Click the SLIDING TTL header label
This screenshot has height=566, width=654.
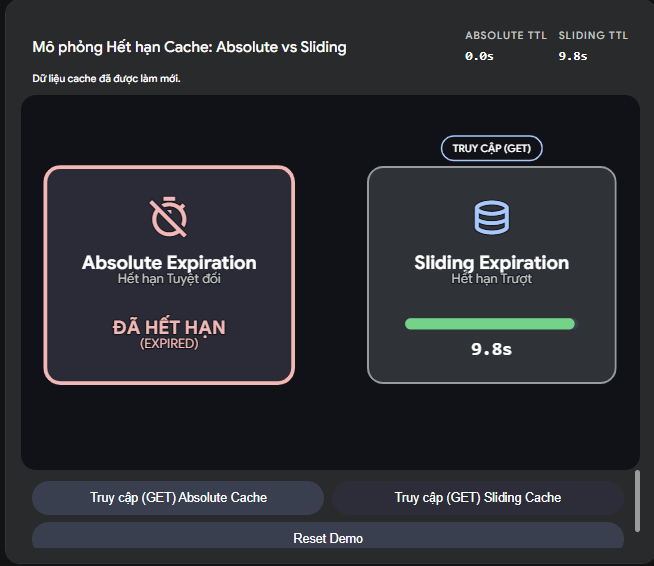(593, 36)
